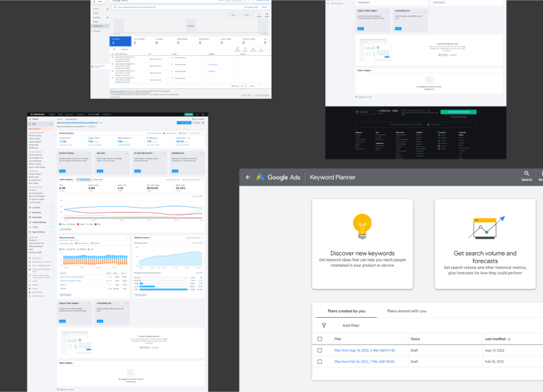Click the 'Aug 19, 2022' last modified cell
The image size is (543, 392).
point(494,350)
